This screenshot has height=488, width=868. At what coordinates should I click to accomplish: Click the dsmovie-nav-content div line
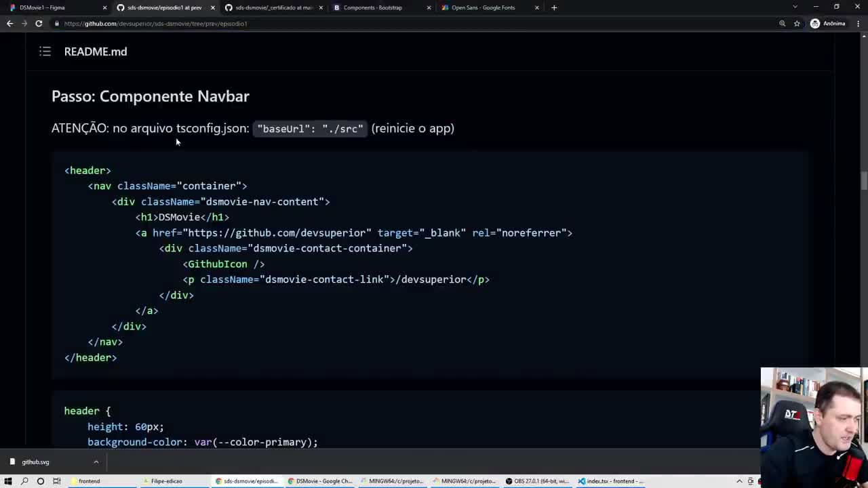click(x=221, y=201)
